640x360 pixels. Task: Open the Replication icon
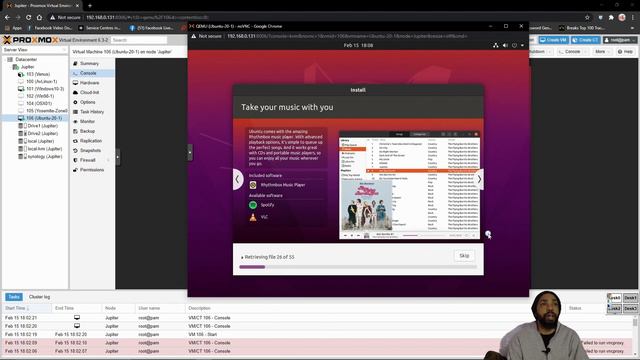point(76,141)
